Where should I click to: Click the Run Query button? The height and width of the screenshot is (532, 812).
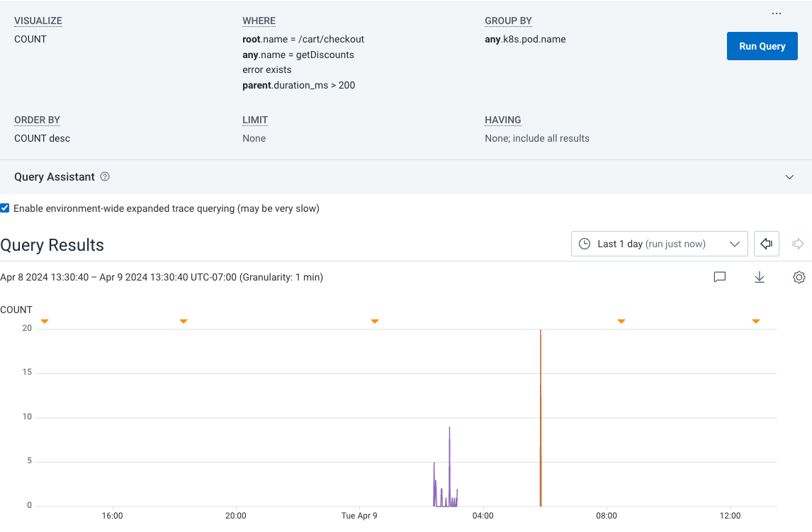click(x=762, y=45)
